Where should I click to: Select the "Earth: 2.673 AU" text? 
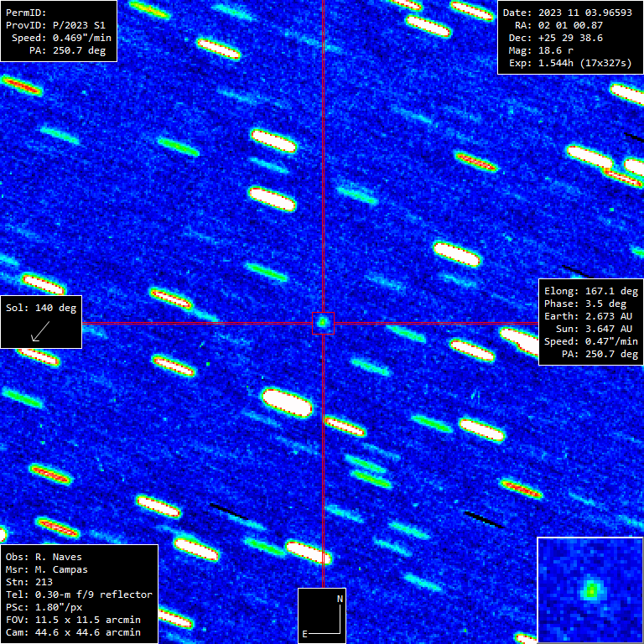pos(588,316)
